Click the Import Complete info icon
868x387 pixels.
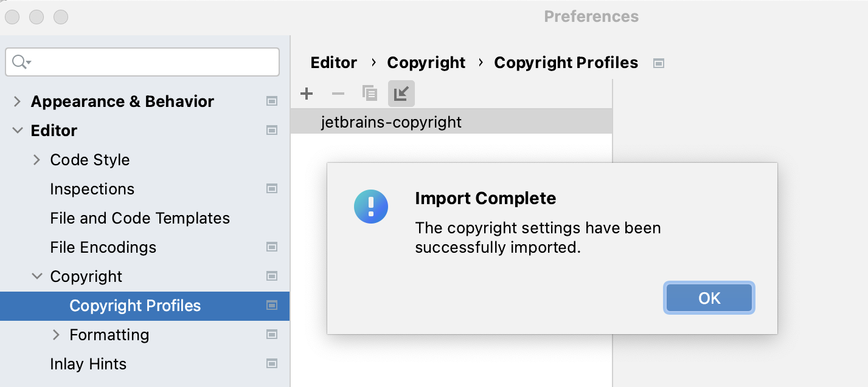(x=371, y=207)
